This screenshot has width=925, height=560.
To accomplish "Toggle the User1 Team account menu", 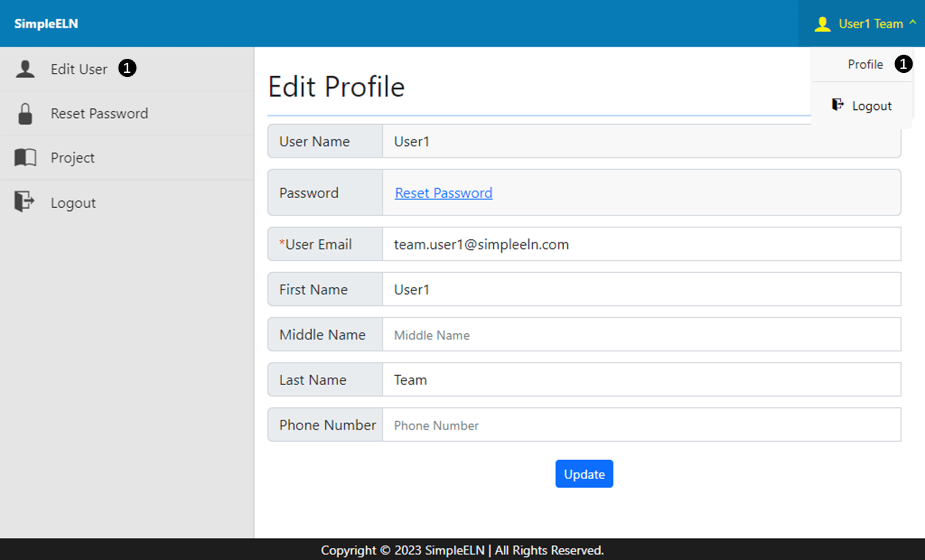I will tap(870, 24).
